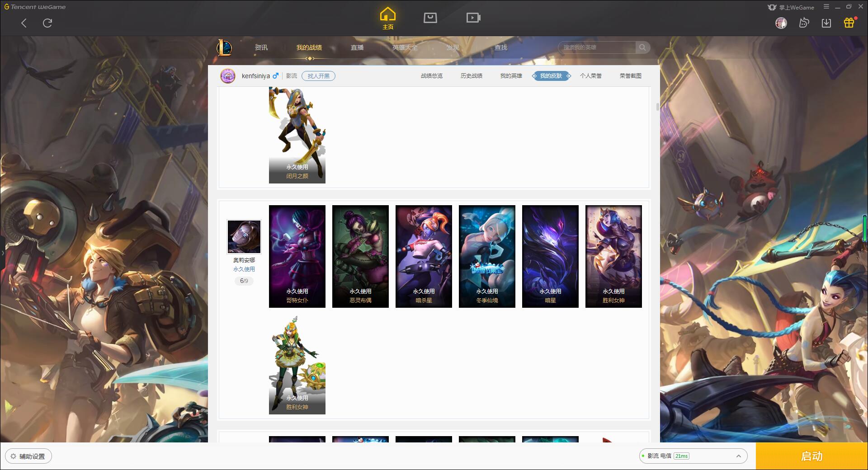Click the 胜利女神 splash art skin card
The height and width of the screenshot is (470, 868).
(613, 256)
